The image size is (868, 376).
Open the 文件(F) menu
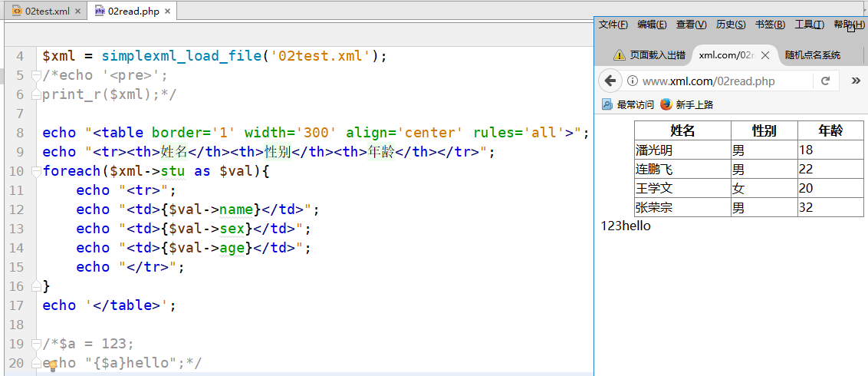coord(613,25)
